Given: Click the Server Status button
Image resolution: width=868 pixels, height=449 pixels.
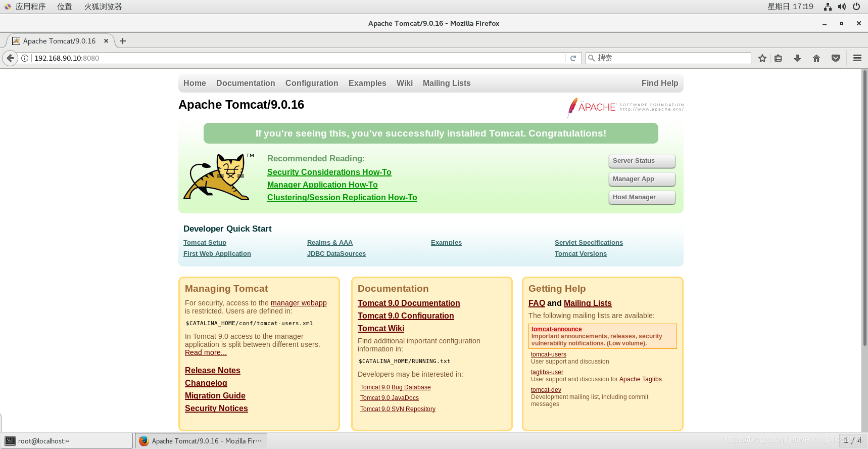Looking at the screenshot, I should [642, 161].
